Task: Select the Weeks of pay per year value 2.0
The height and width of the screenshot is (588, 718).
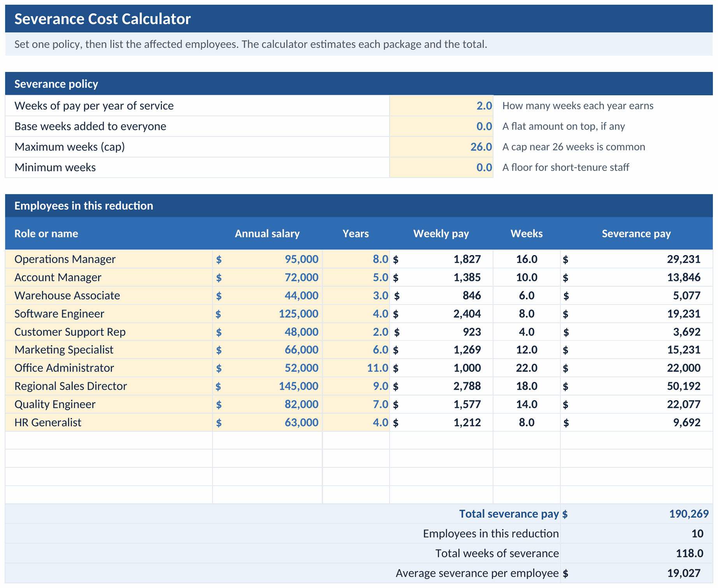Action: pyautogui.click(x=441, y=106)
